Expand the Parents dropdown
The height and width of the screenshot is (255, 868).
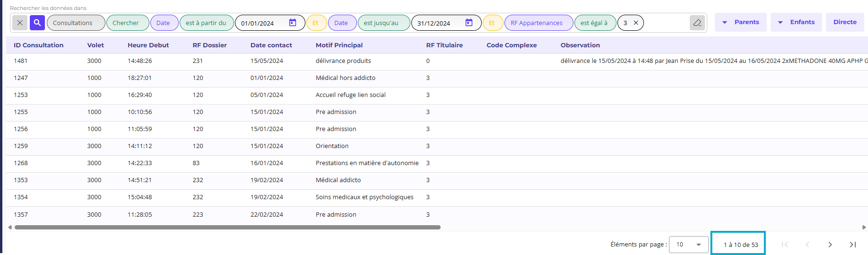741,22
